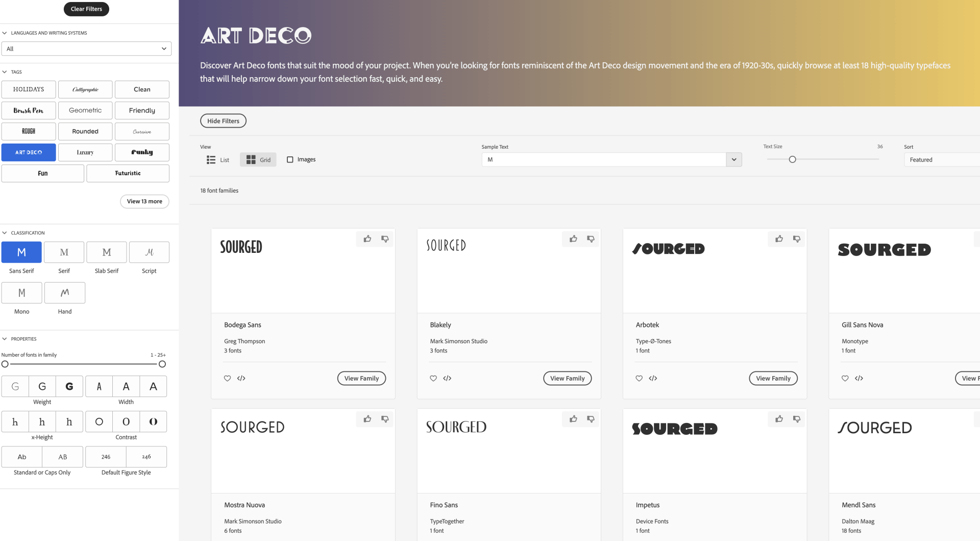The height and width of the screenshot is (541, 980).
Task: Toggle the heavy weight filter
Action: point(69,387)
